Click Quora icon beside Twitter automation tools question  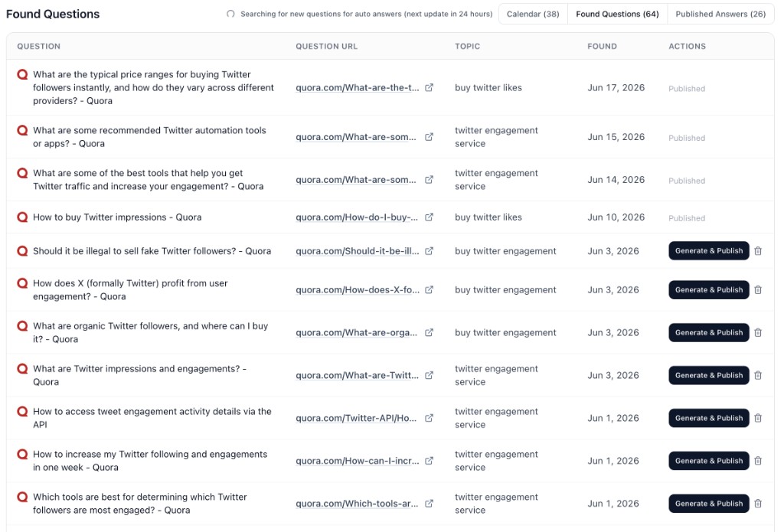coord(22,130)
